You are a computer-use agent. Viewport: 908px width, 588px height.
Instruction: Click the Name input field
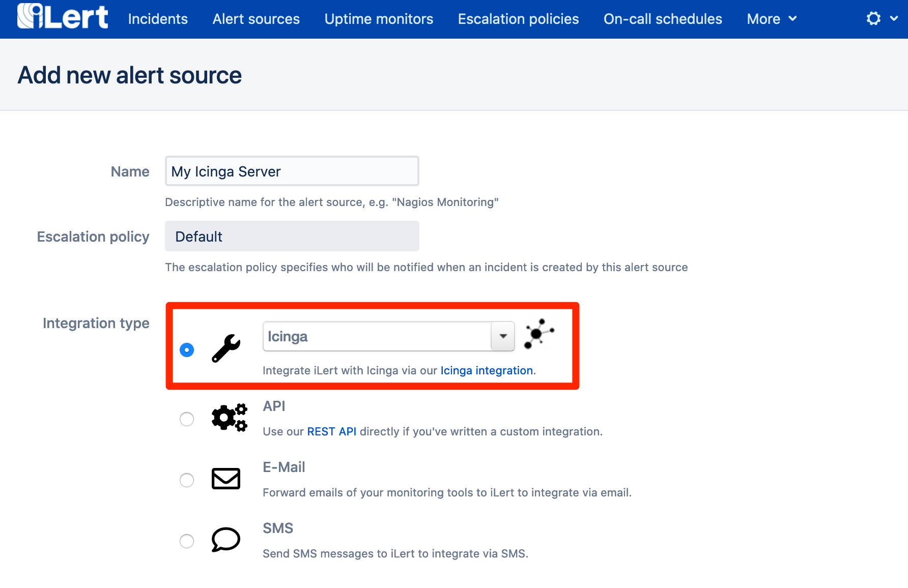point(292,171)
